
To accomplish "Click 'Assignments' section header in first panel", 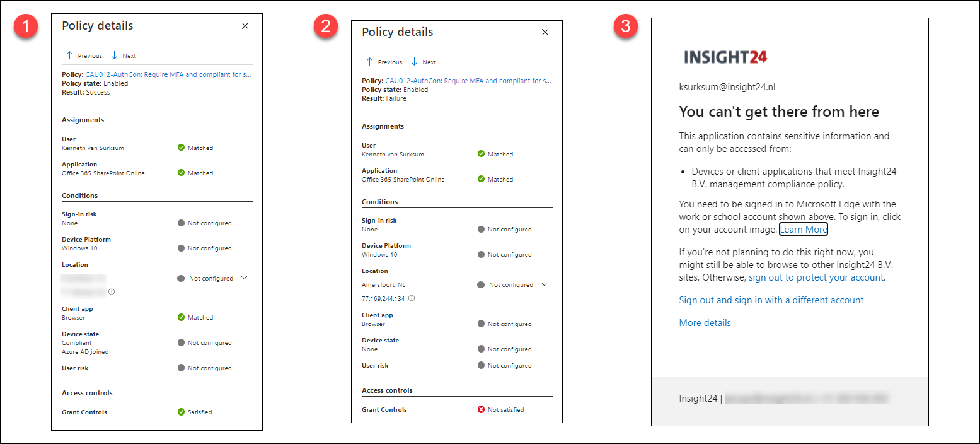I will tap(83, 120).
